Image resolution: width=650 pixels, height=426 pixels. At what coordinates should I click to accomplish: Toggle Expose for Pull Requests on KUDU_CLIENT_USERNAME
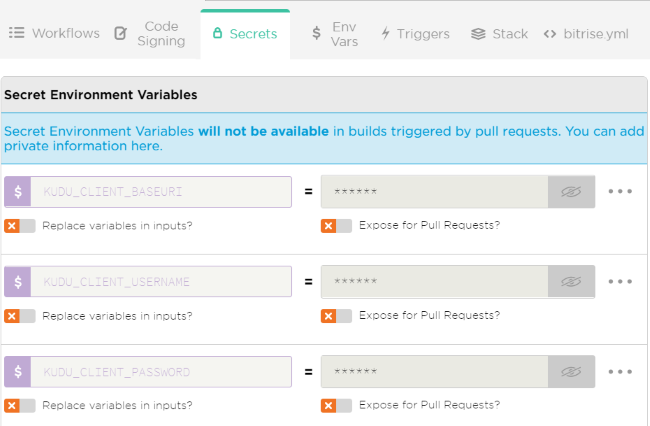[x=336, y=316]
